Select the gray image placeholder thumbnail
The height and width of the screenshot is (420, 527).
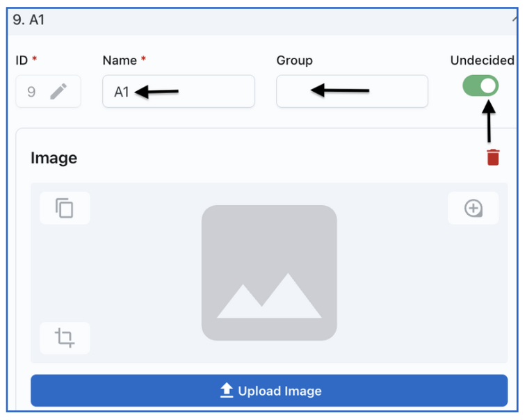(269, 273)
